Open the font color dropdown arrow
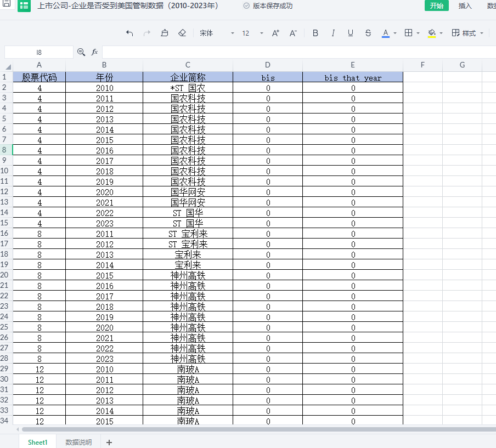The width and height of the screenshot is (496, 448). pos(395,33)
